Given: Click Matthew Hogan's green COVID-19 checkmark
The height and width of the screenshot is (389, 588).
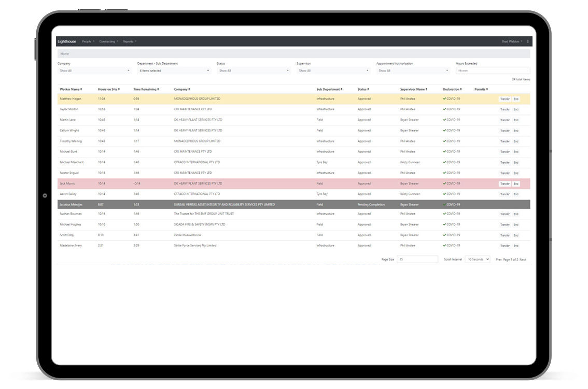Looking at the screenshot, I should coord(444,99).
